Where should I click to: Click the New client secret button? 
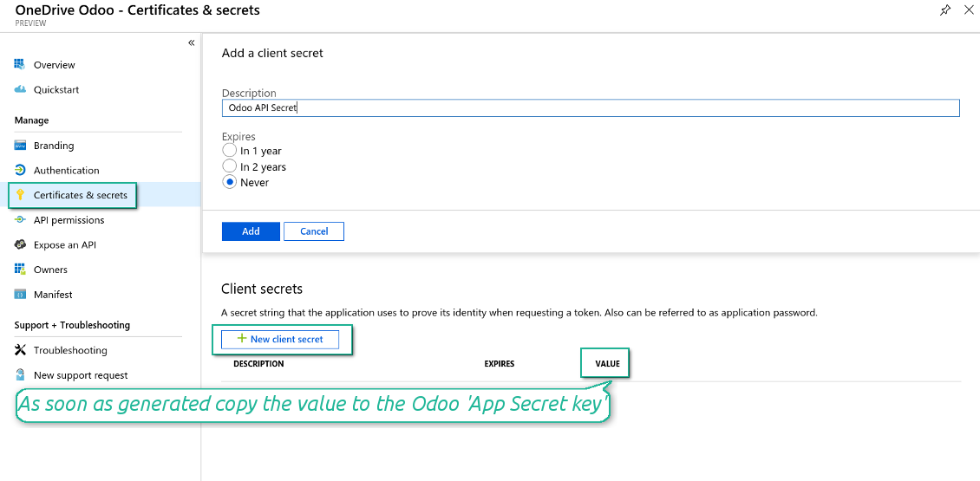[280, 340]
